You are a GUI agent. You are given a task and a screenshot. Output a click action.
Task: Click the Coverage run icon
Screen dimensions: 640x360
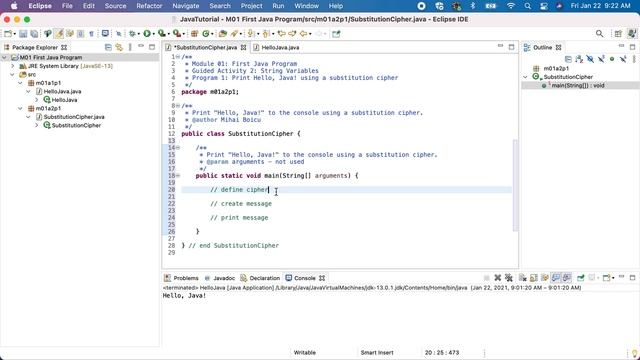tap(161, 34)
